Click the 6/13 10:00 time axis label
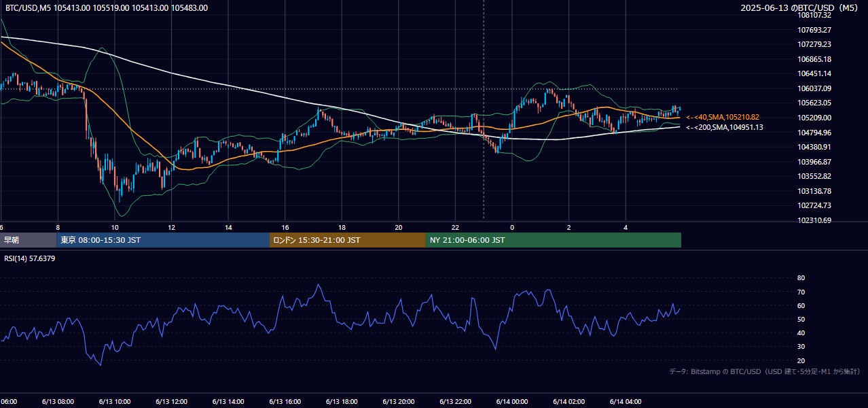 (115, 402)
